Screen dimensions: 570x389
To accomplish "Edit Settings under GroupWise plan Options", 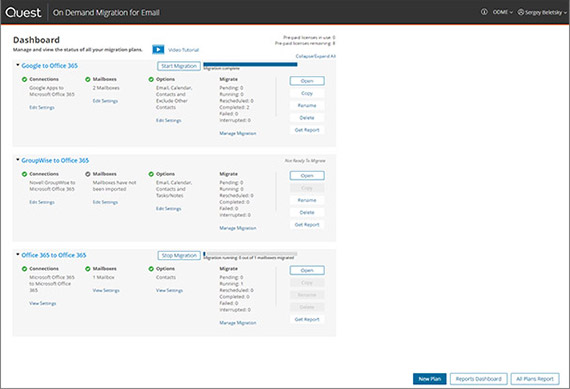I will 168,209.
